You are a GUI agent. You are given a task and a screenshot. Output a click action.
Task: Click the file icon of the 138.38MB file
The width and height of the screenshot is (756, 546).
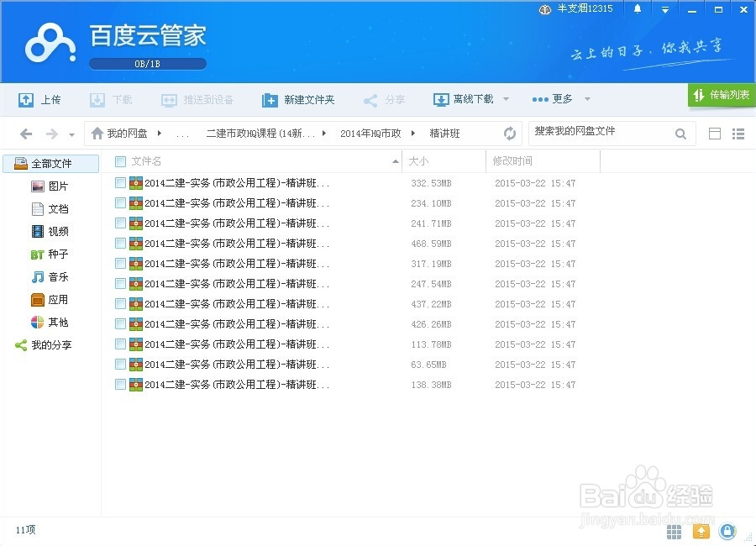coord(136,385)
